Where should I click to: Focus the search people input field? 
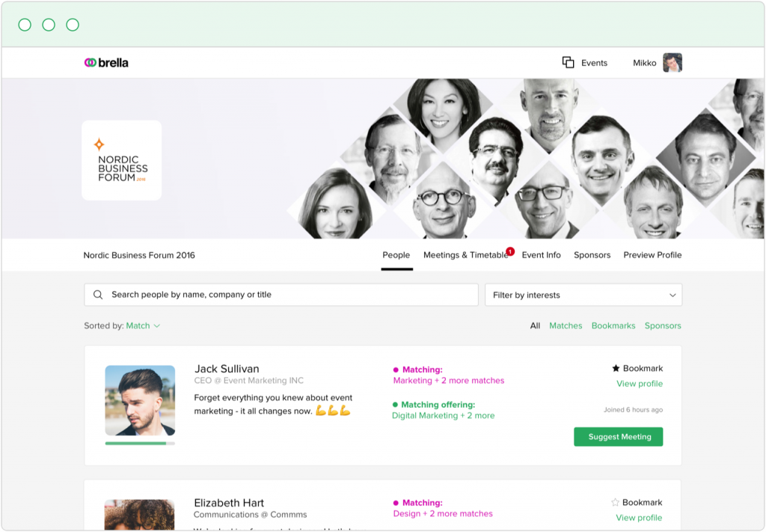[x=281, y=295]
